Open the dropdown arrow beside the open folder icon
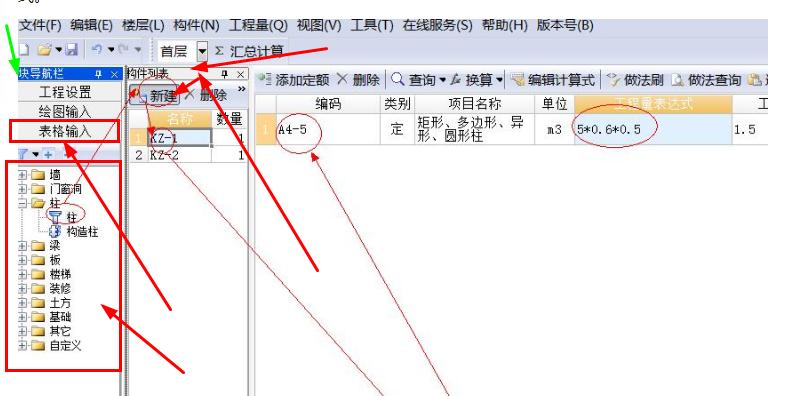The image size is (788, 396). pyautogui.click(x=59, y=50)
